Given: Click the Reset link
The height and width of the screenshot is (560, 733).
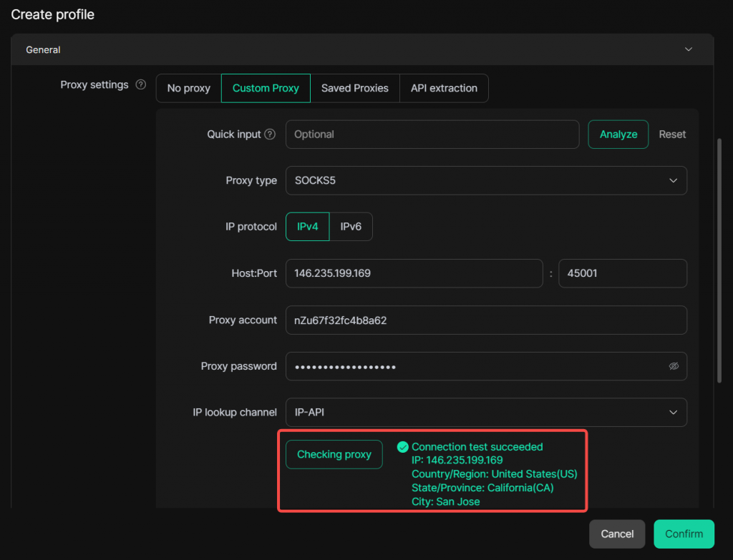Looking at the screenshot, I should point(672,134).
